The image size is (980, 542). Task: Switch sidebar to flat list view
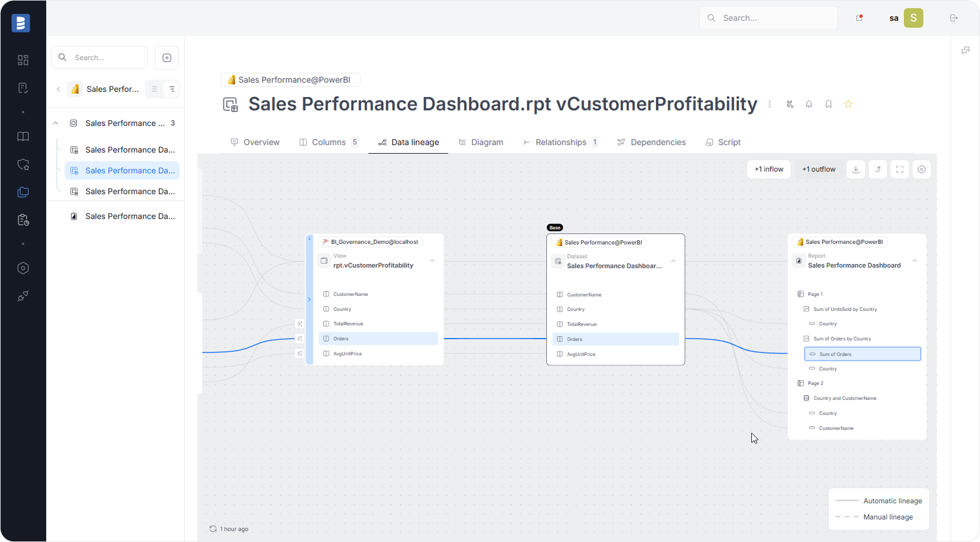[x=154, y=89]
